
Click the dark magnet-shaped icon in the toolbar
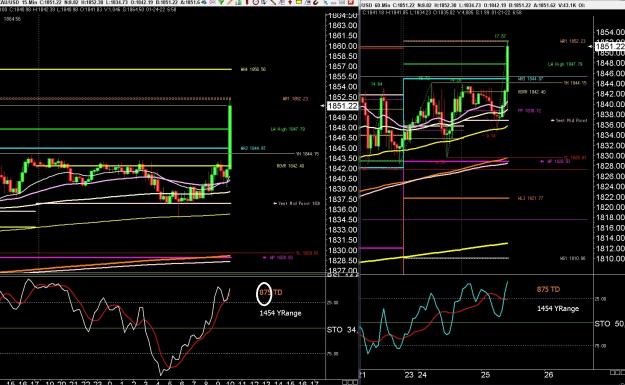tap(316, 2)
